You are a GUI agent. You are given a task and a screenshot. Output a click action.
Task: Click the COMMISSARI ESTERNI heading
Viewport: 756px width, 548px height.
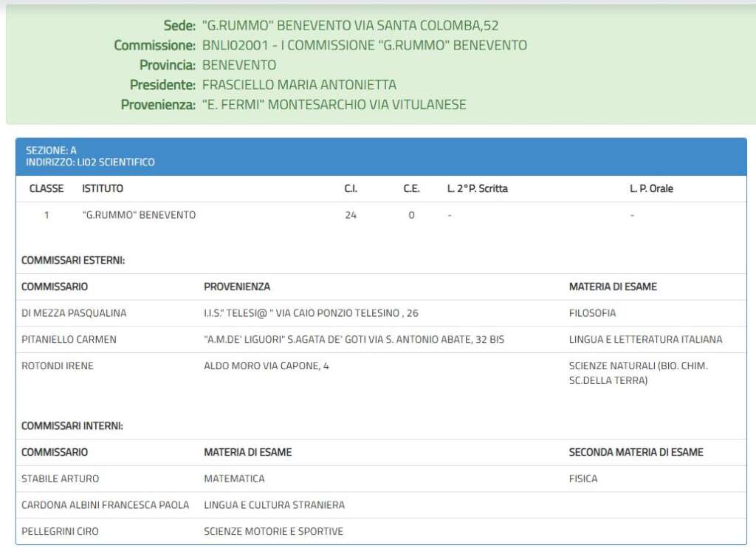click(x=73, y=261)
